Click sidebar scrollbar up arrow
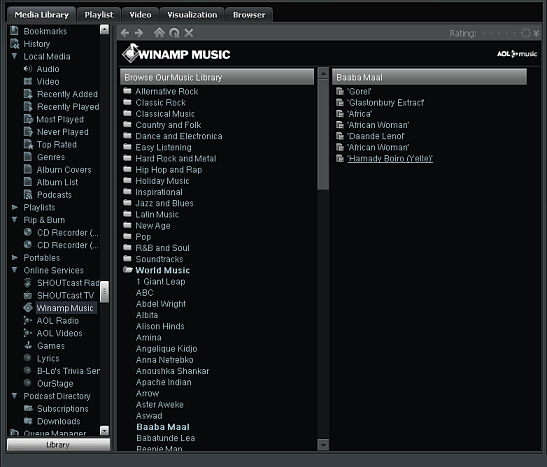Screen dimensions: 547x467 click(104, 29)
